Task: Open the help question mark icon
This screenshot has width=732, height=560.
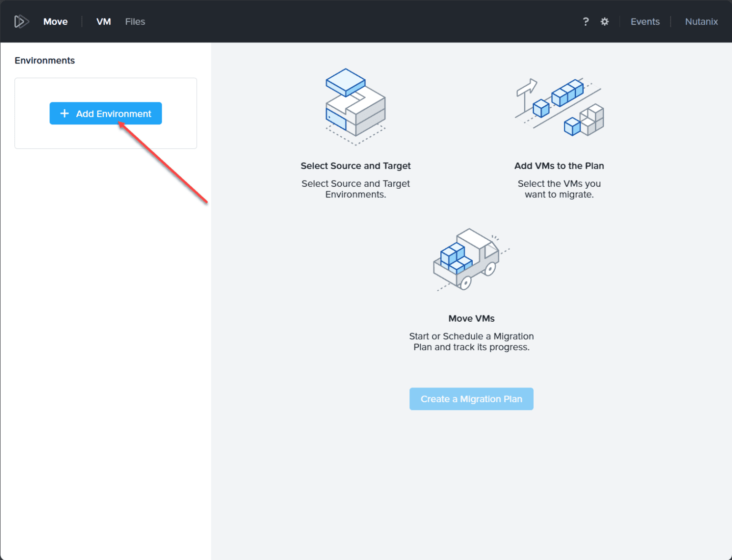Action: click(x=585, y=21)
